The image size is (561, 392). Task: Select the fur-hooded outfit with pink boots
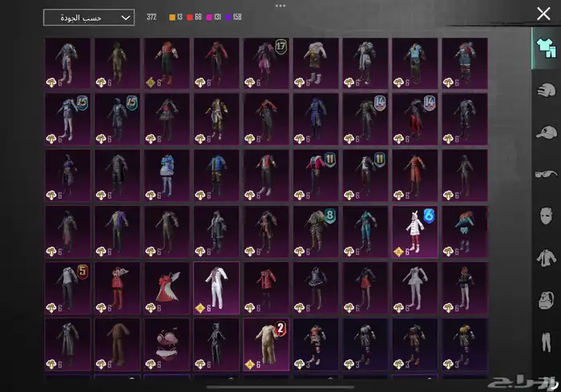pyautogui.click(x=316, y=63)
